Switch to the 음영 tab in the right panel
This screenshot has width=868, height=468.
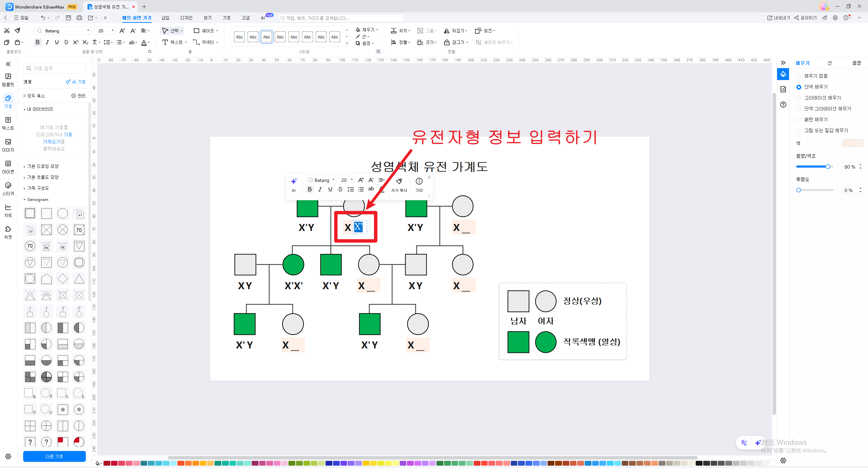tap(856, 63)
